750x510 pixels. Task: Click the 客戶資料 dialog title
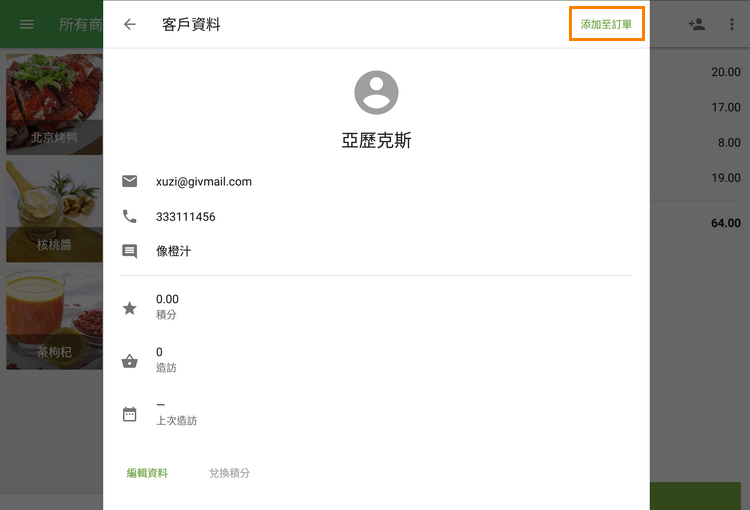coord(191,24)
